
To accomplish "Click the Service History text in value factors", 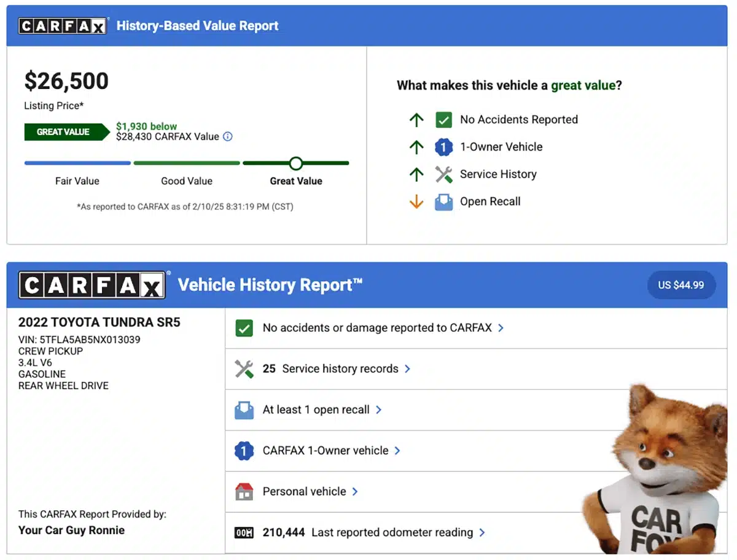I will point(498,174).
